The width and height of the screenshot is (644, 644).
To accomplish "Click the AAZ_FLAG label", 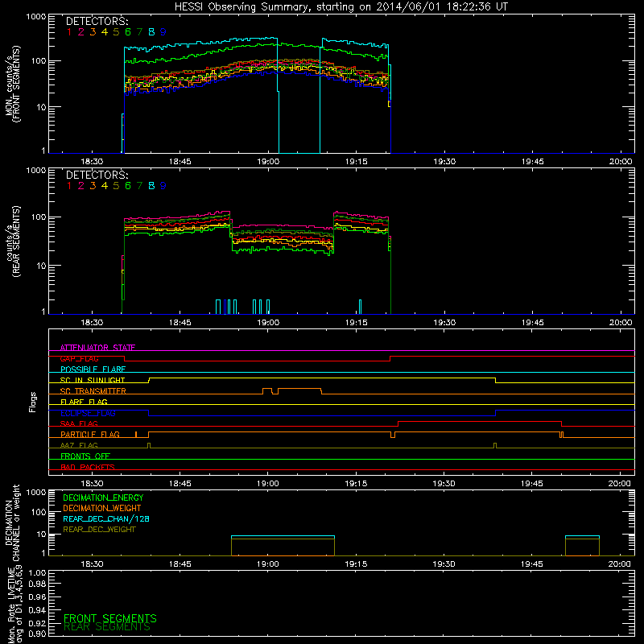I will [79, 445].
